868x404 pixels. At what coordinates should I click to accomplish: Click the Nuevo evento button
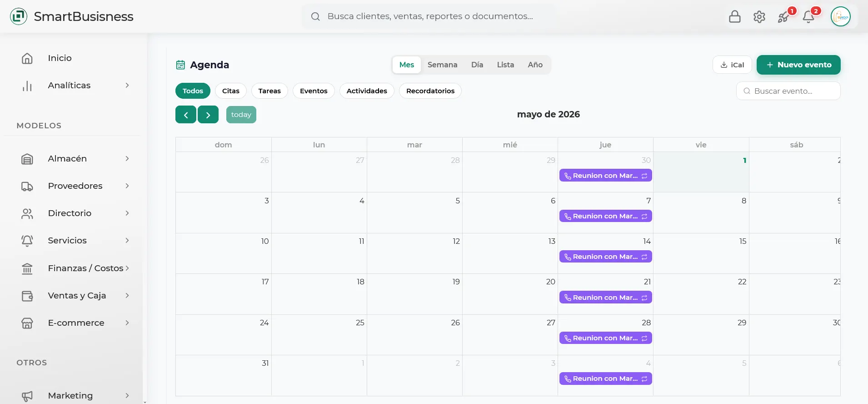pos(798,65)
